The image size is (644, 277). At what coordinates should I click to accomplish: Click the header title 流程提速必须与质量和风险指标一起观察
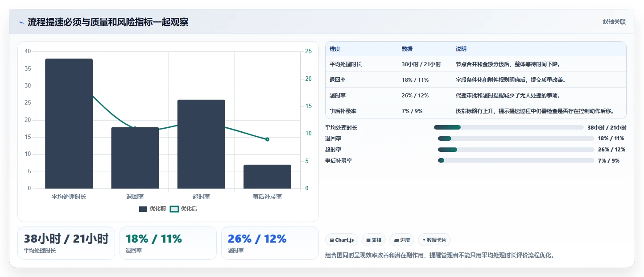108,22
